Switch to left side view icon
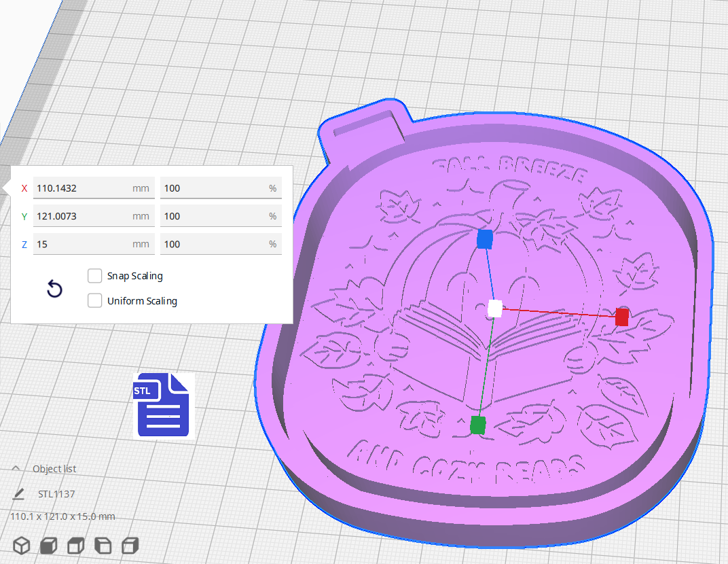The height and width of the screenshot is (564, 728). (103, 545)
